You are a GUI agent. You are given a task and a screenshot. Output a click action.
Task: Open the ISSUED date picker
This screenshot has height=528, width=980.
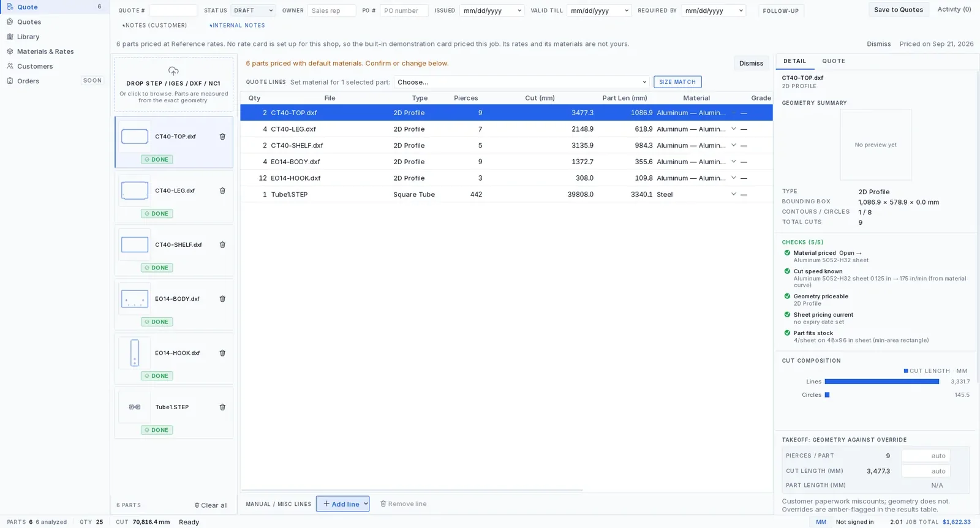[x=492, y=10]
